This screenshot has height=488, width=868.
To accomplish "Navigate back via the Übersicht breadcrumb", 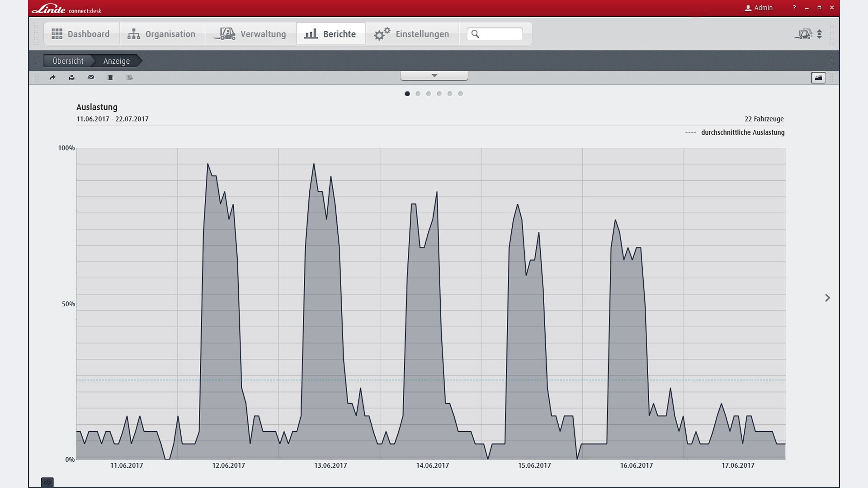I will coord(68,61).
